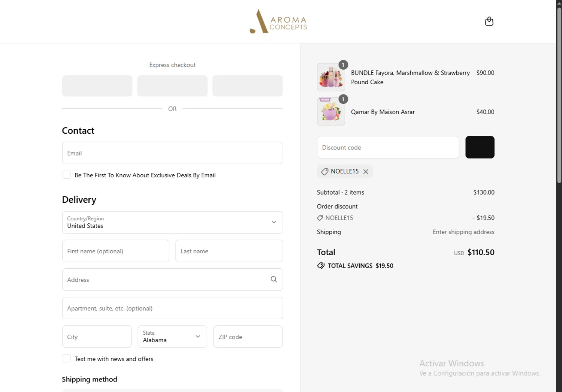Click the $110.50 total amount

(x=481, y=252)
